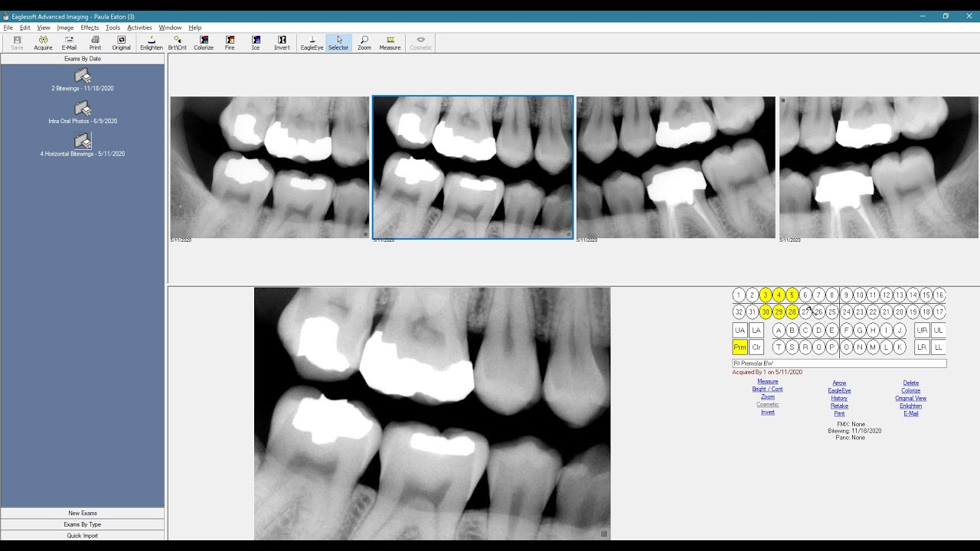Open the Edit menu
980x551 pixels.
[25, 28]
